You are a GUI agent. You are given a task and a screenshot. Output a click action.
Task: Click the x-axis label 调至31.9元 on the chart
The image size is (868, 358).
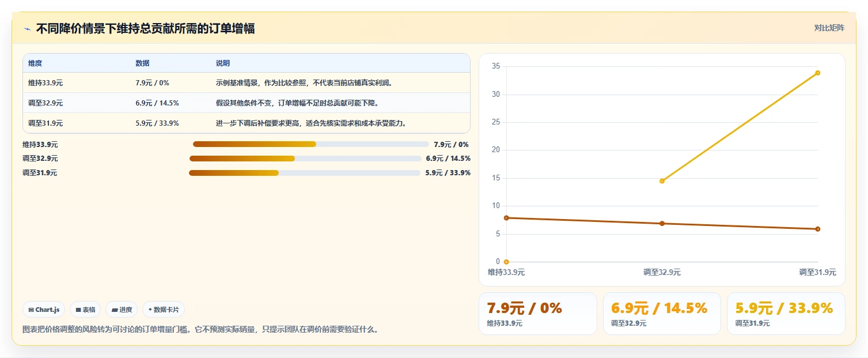[x=817, y=273]
